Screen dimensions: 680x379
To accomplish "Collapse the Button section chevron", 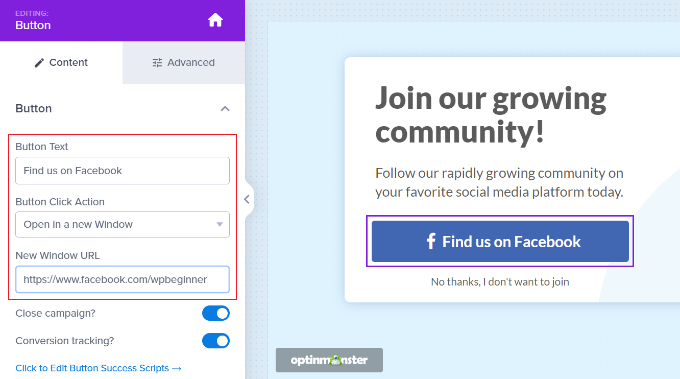I will coord(225,108).
